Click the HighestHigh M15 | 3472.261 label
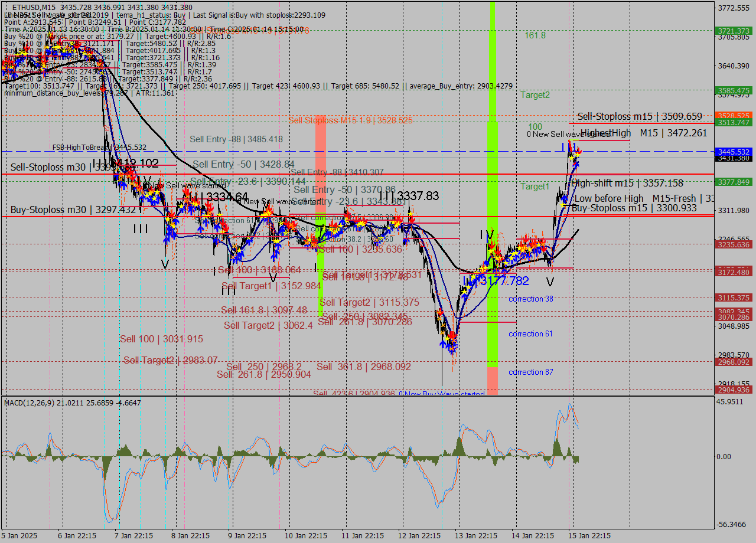The height and width of the screenshot is (543, 756). click(644, 133)
